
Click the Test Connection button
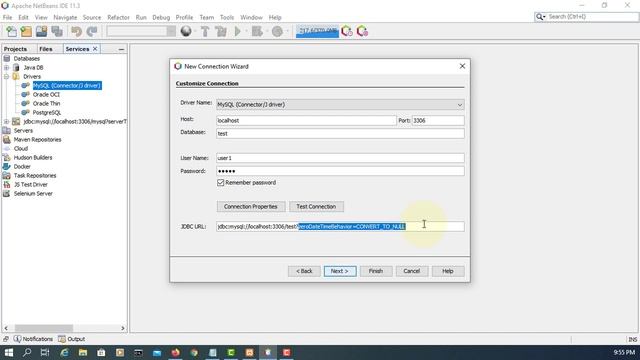click(x=316, y=207)
